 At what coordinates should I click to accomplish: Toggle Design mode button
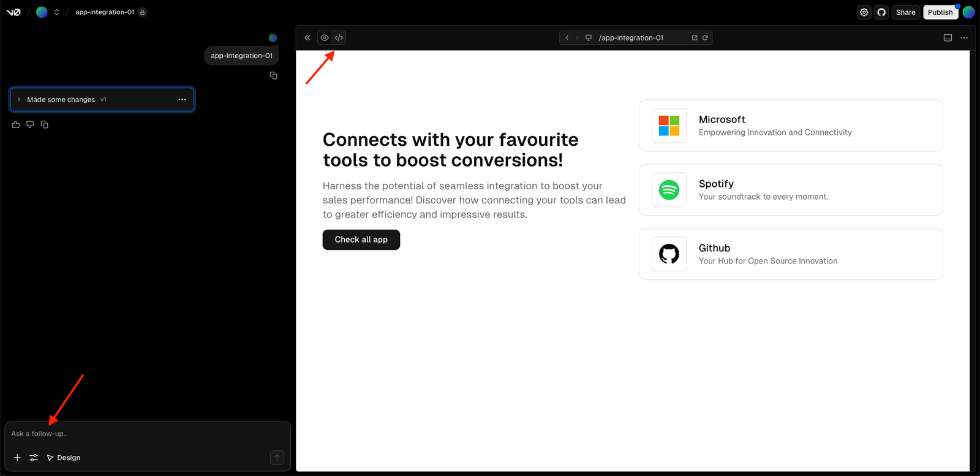pos(64,458)
